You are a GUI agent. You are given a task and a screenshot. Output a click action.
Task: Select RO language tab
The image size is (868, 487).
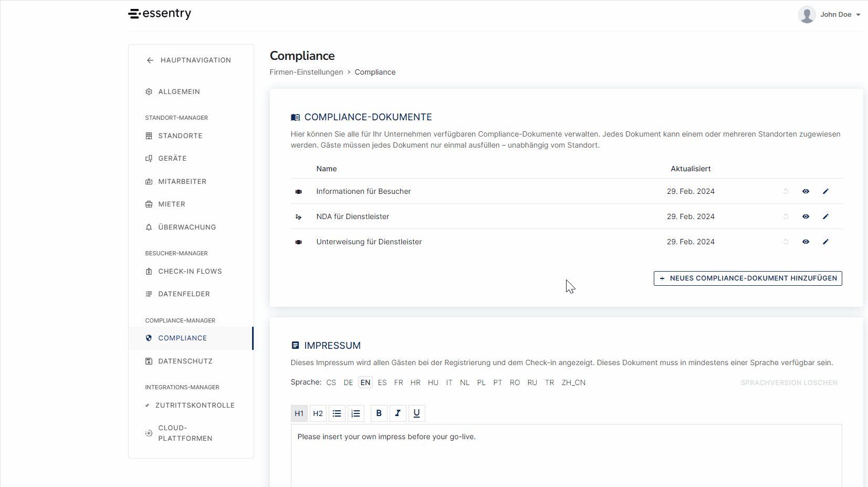515,383
